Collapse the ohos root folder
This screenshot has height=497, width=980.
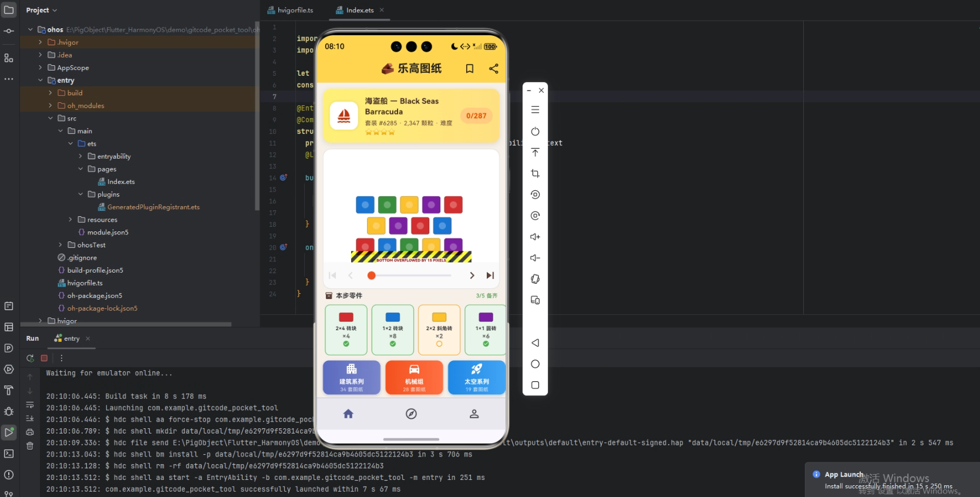(31, 29)
